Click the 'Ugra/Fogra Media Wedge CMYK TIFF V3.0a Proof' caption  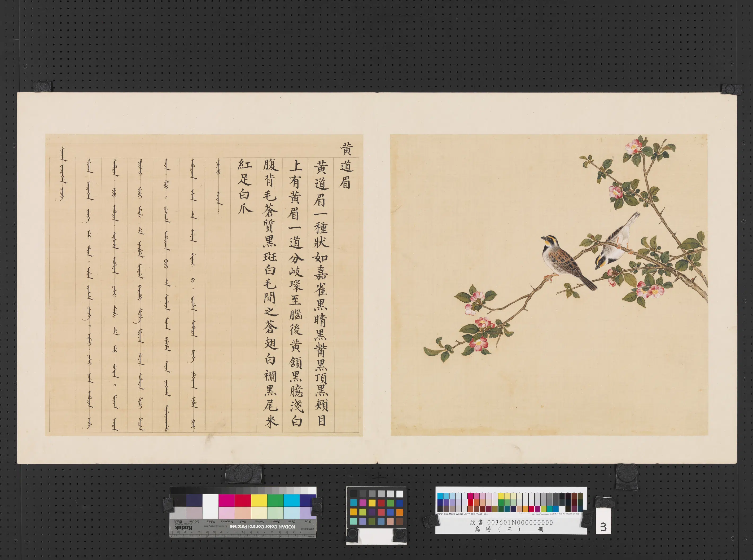463,514
